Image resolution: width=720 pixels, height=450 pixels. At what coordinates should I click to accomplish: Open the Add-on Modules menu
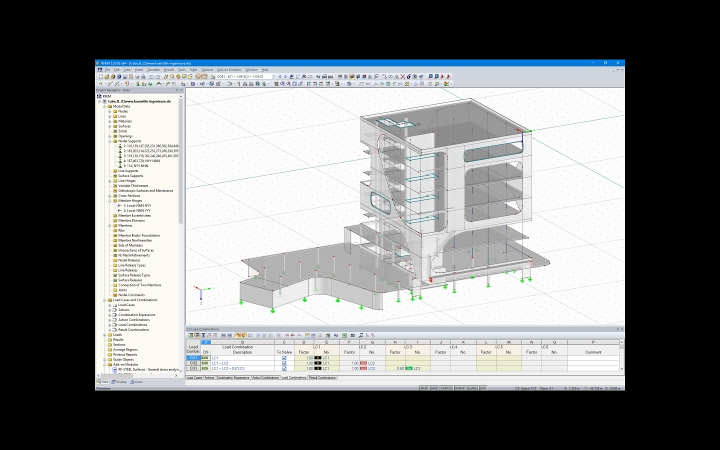(229, 70)
